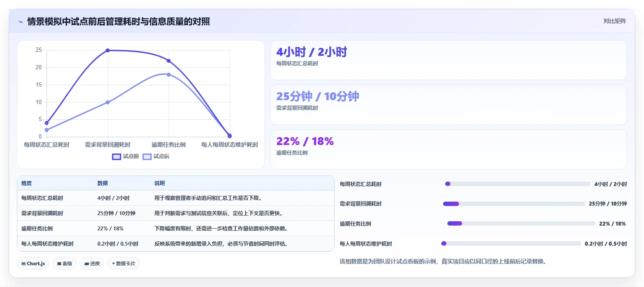Screen dimensions: 644x287
Task: Click 每周状态汇总耗时 caption under 4小时 card
Action: tap(297, 64)
